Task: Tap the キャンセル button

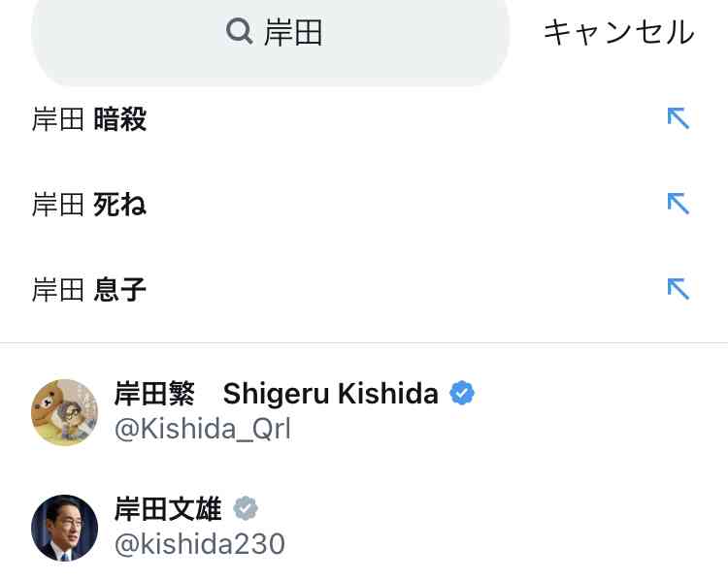Action: [619, 32]
